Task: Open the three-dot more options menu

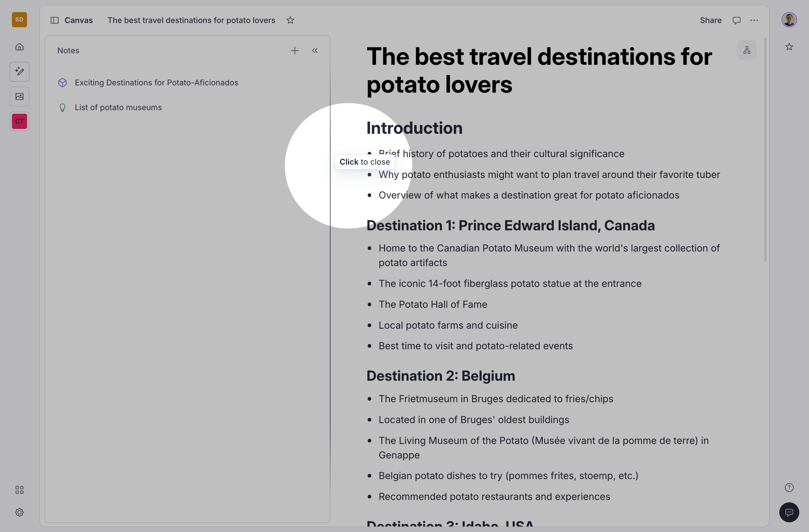Action: (754, 20)
